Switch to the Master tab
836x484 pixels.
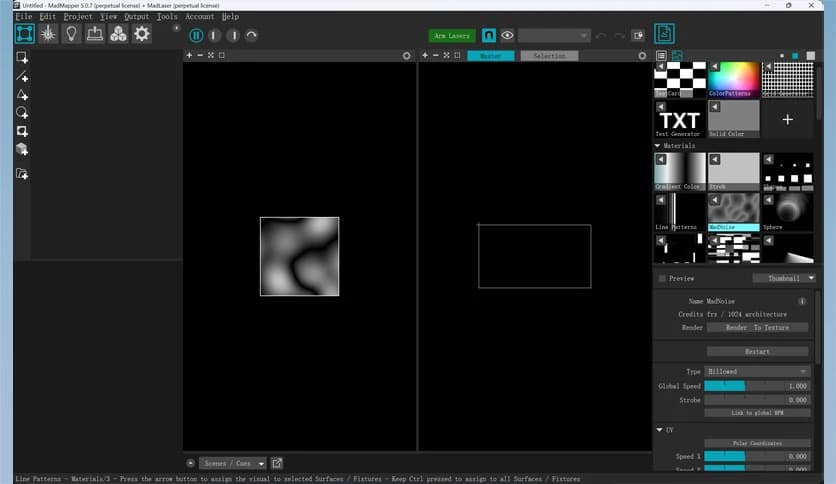491,55
